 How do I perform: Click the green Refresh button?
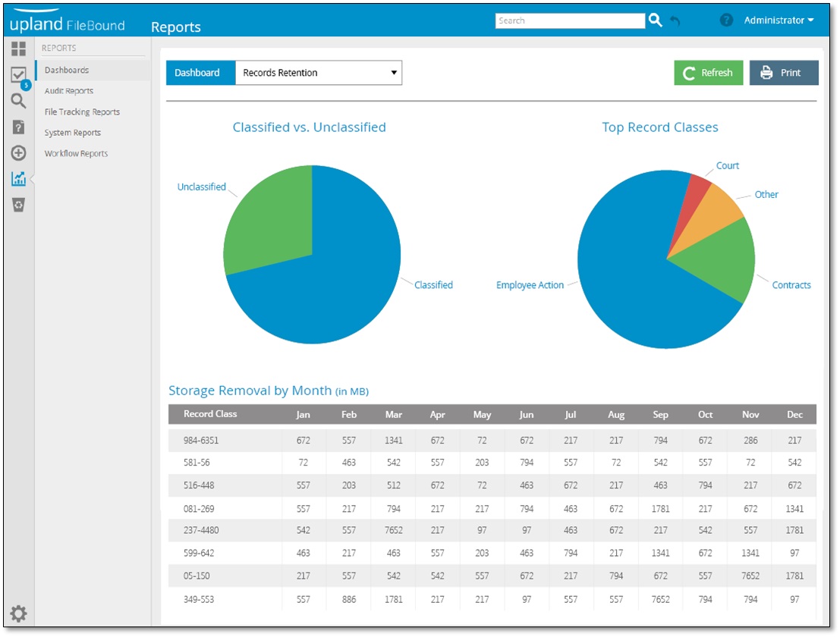point(708,73)
